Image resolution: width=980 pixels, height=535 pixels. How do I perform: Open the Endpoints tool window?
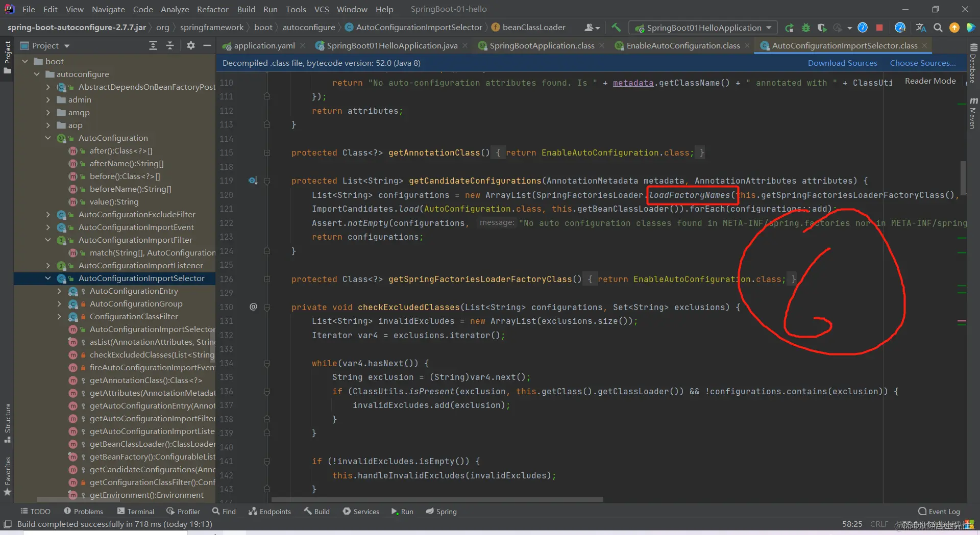click(269, 511)
